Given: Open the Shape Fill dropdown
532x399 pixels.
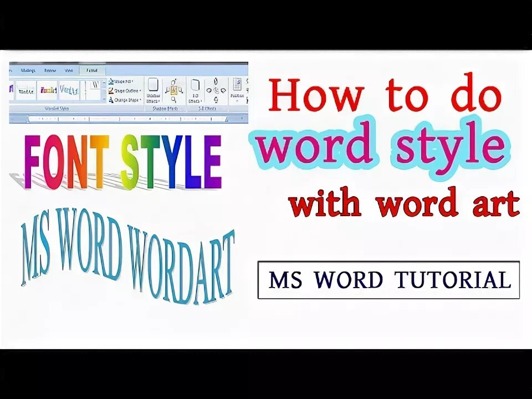Looking at the screenshot, I should (121, 81).
